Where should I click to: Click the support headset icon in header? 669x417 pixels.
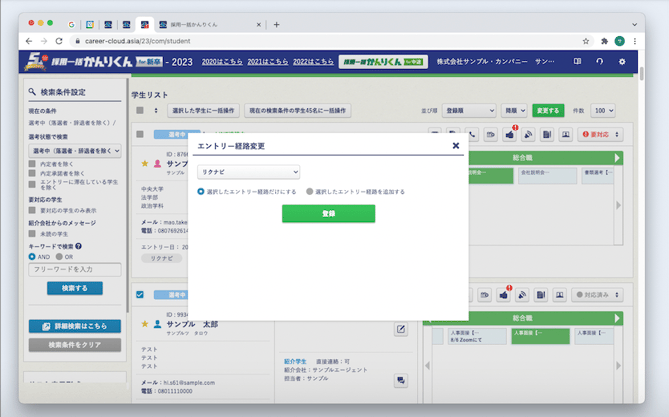(599, 61)
